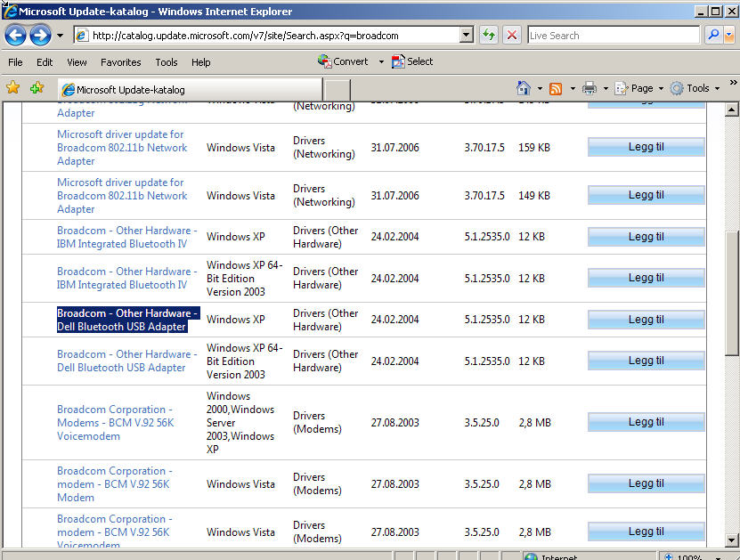The height and width of the screenshot is (560, 740).
Task: Click the address bar URL field
Action: 267,36
